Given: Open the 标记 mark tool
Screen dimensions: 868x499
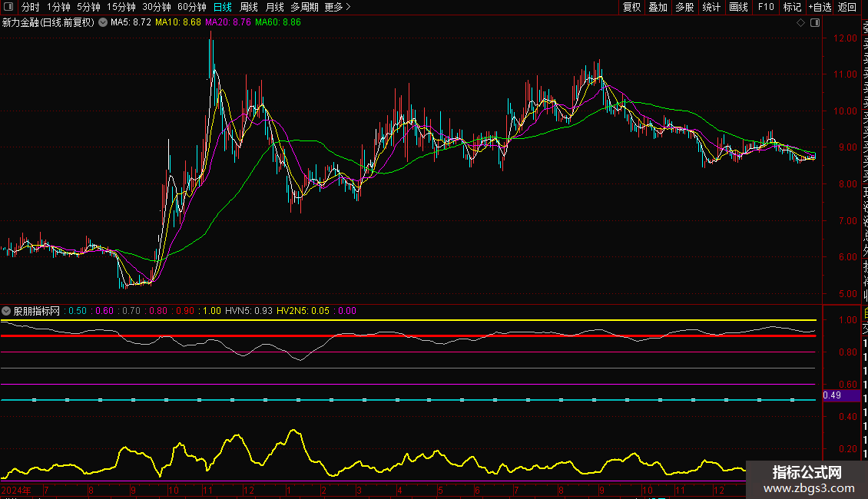Looking at the screenshot, I should [x=791, y=7].
